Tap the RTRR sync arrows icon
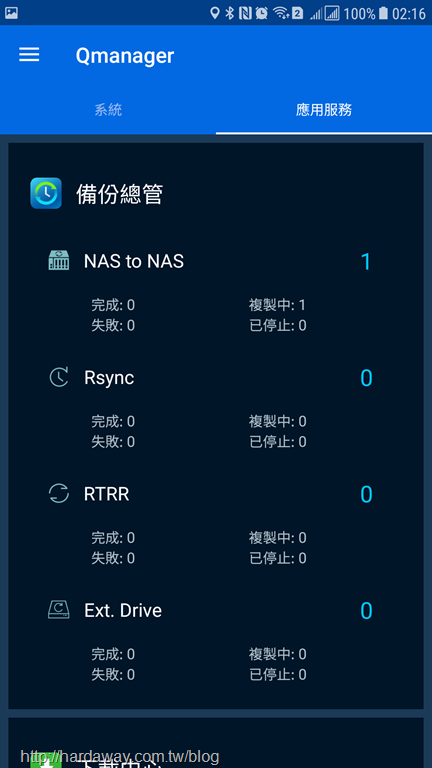This screenshot has height=768, width=432. coord(59,493)
